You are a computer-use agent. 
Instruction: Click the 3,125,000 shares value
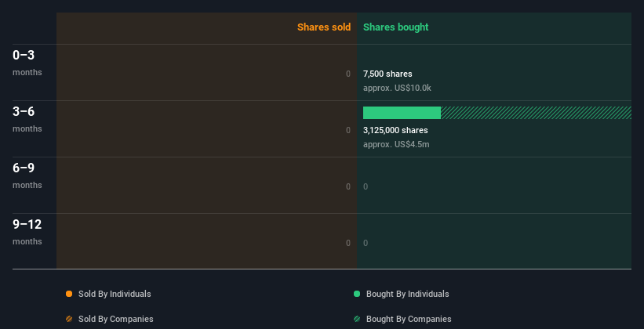tap(395, 130)
